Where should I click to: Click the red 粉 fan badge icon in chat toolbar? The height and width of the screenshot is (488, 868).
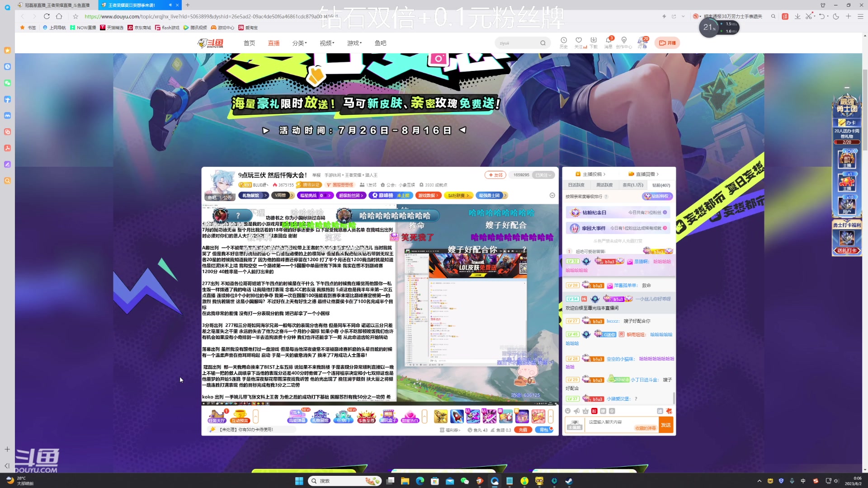[x=594, y=411]
